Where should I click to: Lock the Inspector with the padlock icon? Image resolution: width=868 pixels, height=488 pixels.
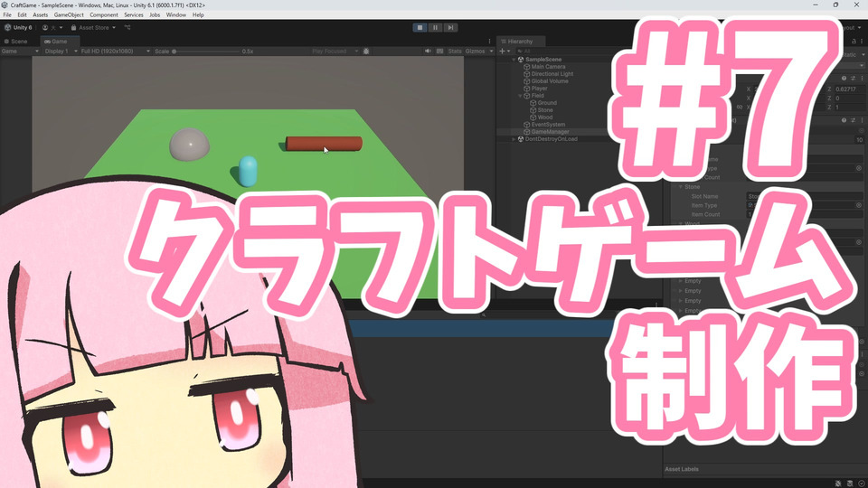(x=854, y=41)
